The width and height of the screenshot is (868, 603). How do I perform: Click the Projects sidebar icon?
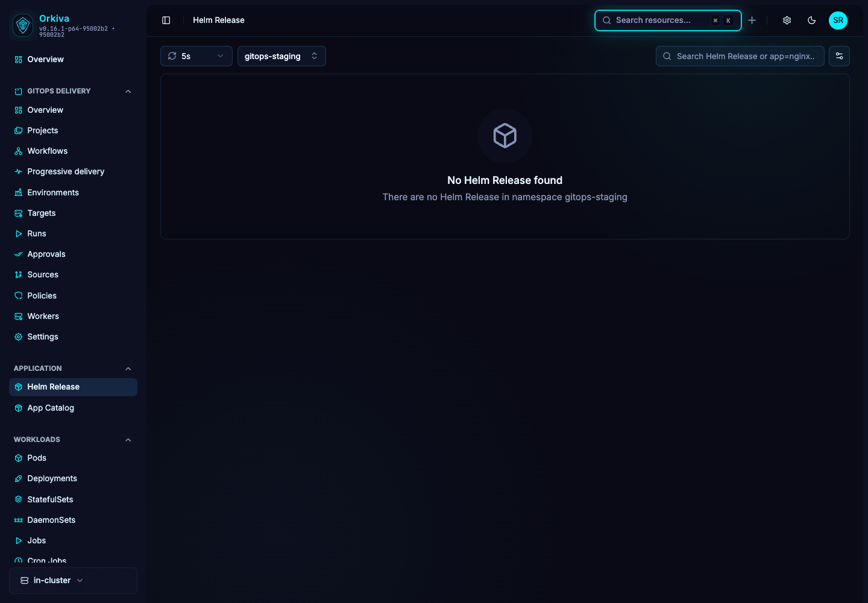click(x=19, y=131)
